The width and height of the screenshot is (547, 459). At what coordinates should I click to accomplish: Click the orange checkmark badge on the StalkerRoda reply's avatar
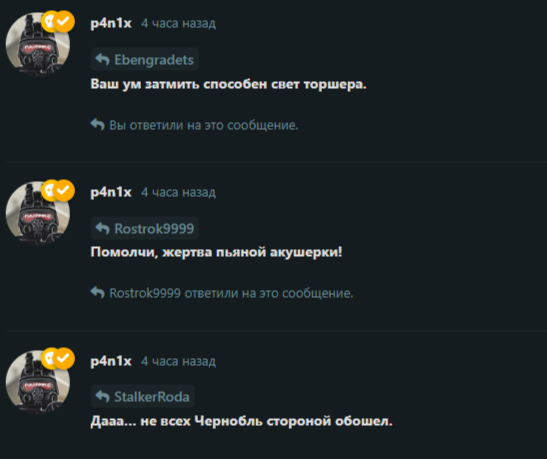click(x=63, y=358)
